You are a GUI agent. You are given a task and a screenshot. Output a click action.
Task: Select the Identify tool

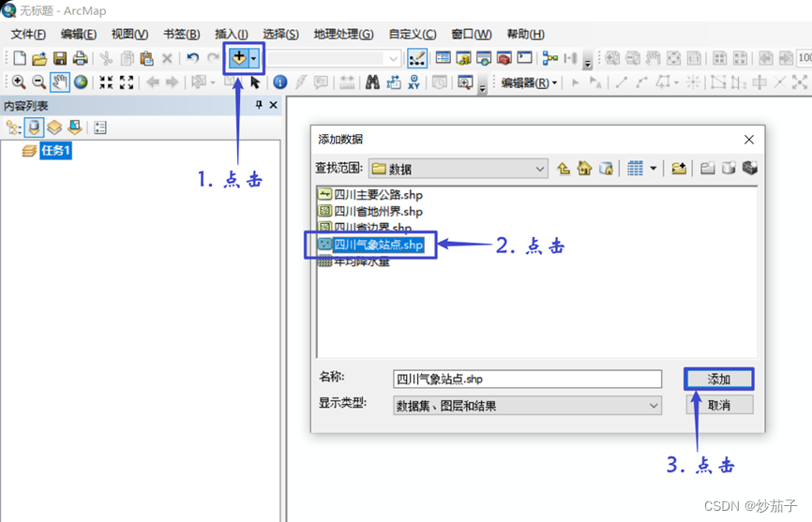pos(280,82)
